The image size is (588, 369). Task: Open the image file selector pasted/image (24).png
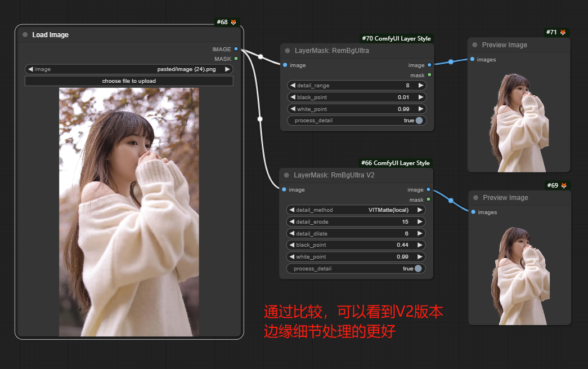129,69
